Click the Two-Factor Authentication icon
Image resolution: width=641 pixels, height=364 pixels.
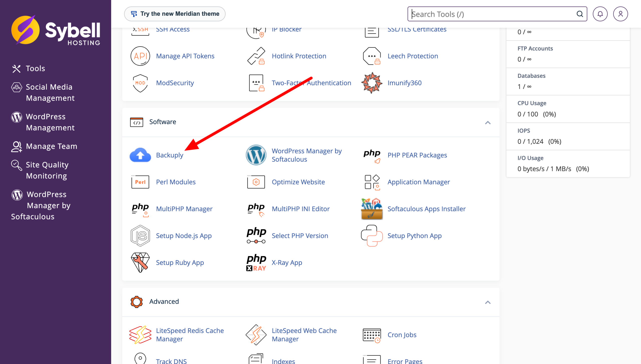(x=256, y=83)
